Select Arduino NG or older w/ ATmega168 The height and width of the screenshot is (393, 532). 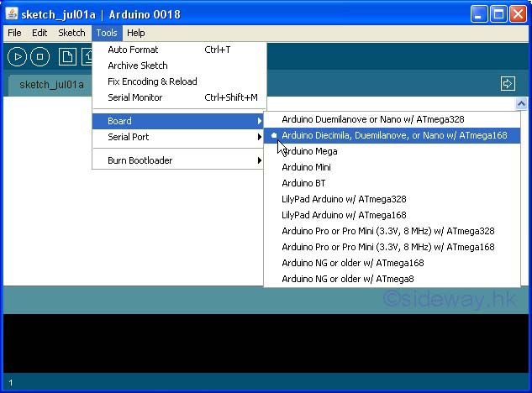click(x=392, y=263)
